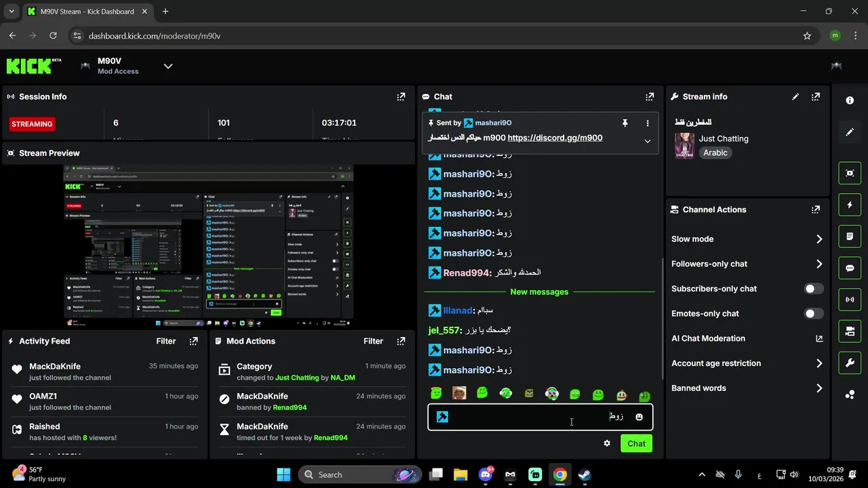This screenshot has height=488, width=868.
Task: Unpin the pinned chat message
Action: click(625, 123)
